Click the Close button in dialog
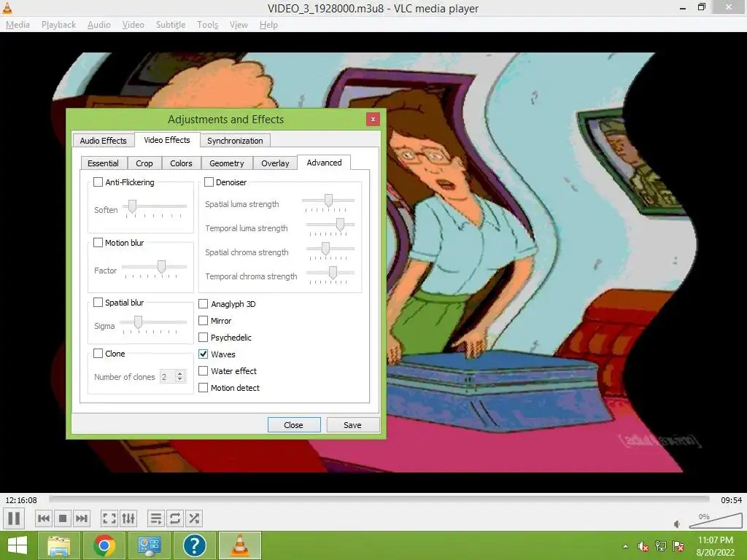This screenshot has height=560, width=747. pos(294,425)
